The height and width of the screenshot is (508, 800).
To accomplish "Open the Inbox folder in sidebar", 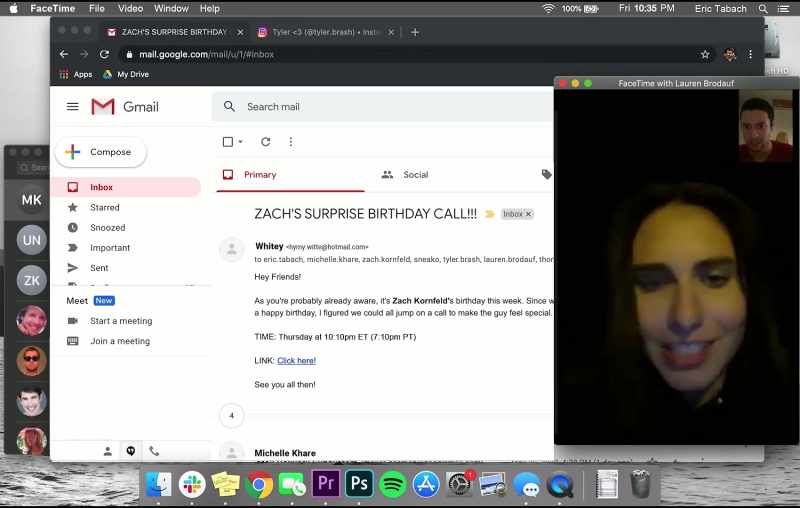I will click(x=126, y=187).
